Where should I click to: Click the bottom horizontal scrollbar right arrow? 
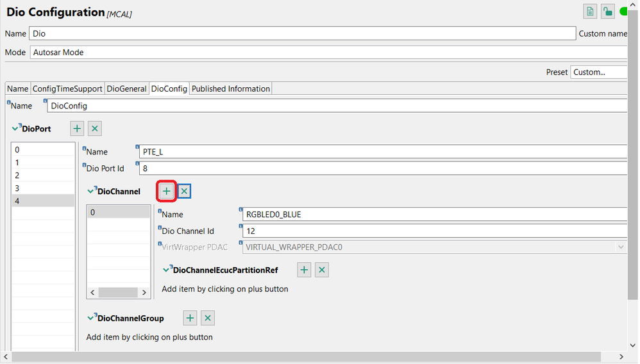(621, 357)
